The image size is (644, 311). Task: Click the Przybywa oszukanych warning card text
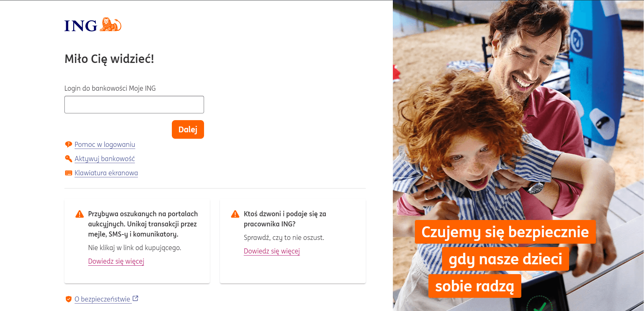coord(143,224)
